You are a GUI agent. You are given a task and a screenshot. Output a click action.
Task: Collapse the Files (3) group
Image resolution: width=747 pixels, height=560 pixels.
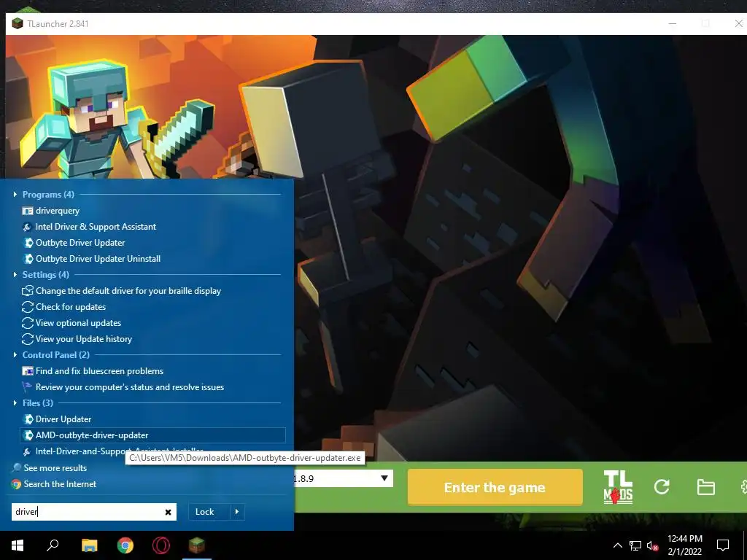(x=15, y=402)
